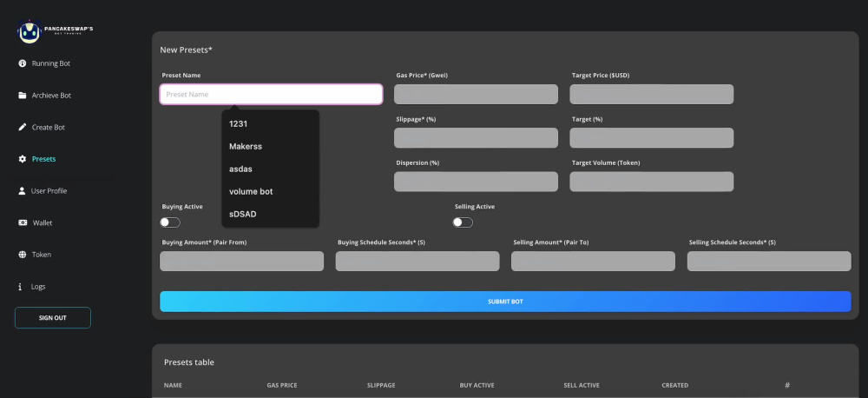Navigate to the Wallet page

click(x=42, y=222)
